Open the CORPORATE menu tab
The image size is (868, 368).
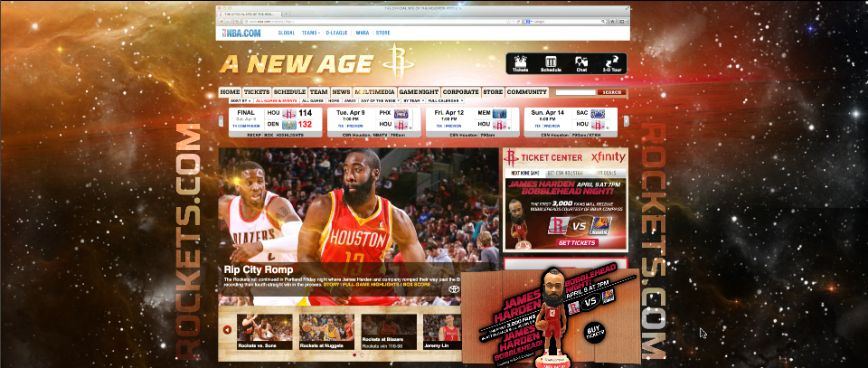[460, 92]
